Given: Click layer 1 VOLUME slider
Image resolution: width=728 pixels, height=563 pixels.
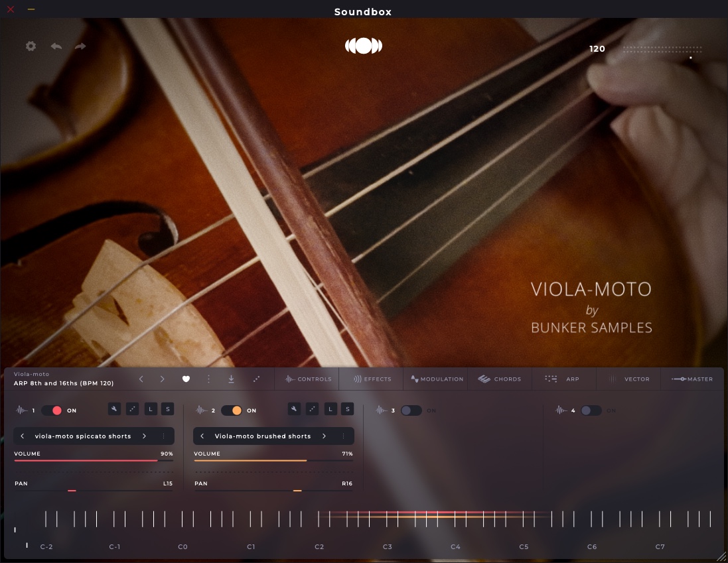Looking at the screenshot, I should point(93,460).
